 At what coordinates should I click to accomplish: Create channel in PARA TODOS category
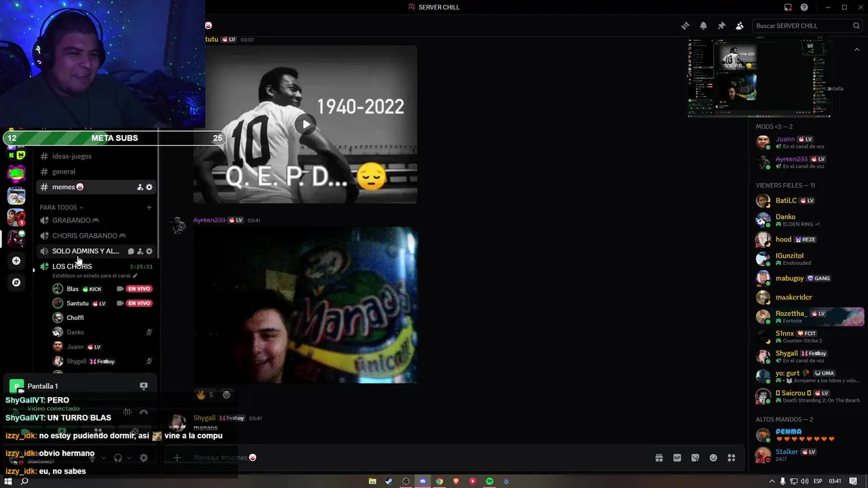coord(149,207)
